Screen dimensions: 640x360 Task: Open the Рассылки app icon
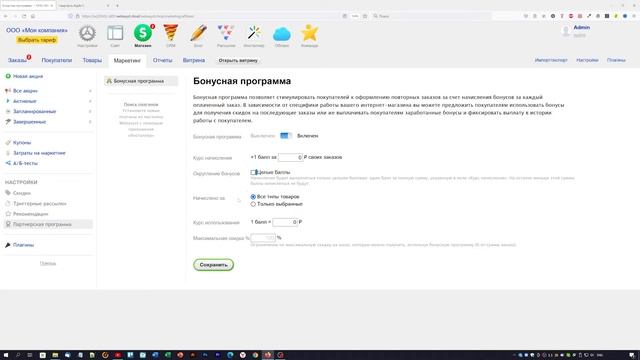(x=226, y=33)
